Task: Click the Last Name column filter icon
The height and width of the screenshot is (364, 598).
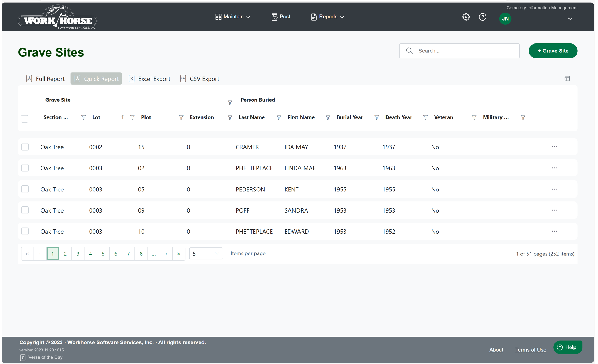Action: click(279, 117)
